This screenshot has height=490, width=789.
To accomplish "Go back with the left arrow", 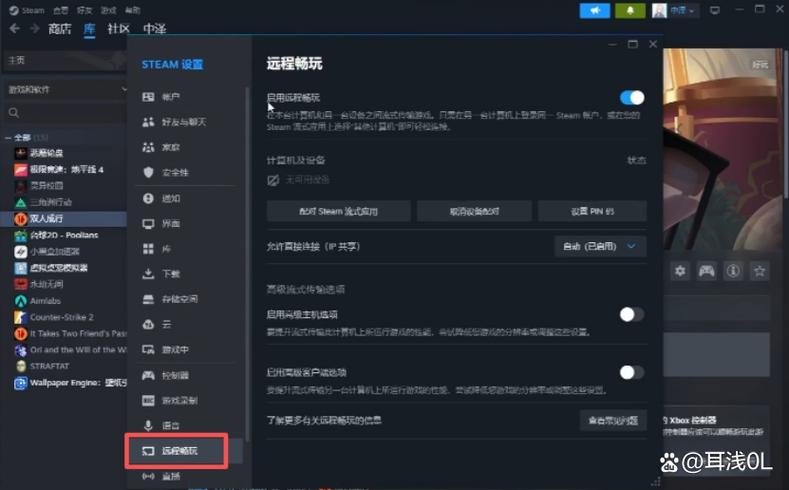I will point(15,29).
